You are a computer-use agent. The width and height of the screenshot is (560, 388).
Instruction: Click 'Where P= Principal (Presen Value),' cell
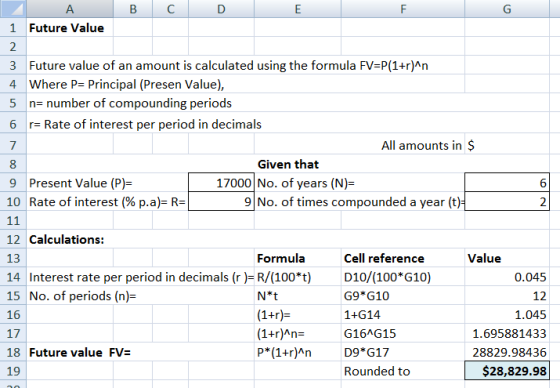tap(126, 85)
